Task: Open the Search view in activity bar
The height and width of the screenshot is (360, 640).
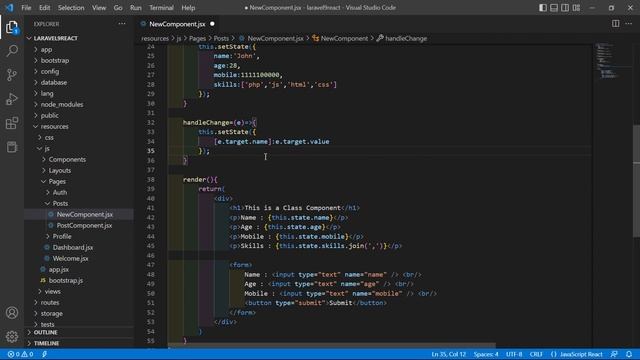Action: coord(12,51)
